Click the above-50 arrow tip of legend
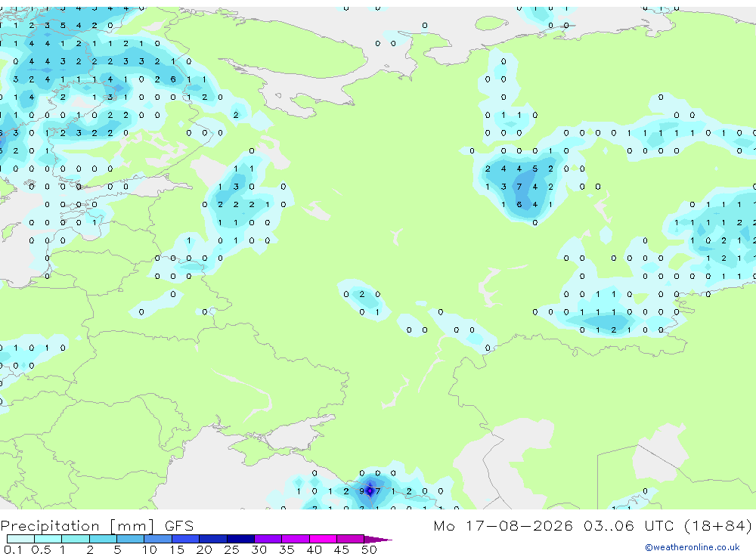This screenshot has height=554, width=756. [x=377, y=539]
